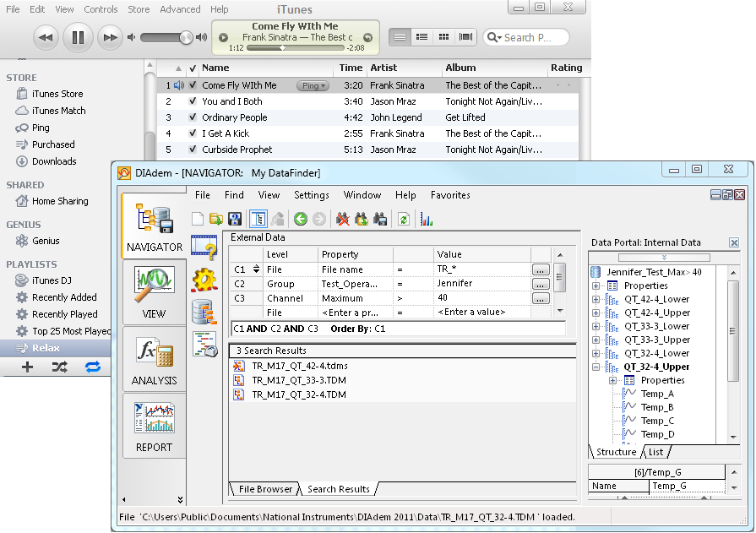The image size is (756, 533).
Task: Click the browse button for TR_* value
Action: pos(541,269)
